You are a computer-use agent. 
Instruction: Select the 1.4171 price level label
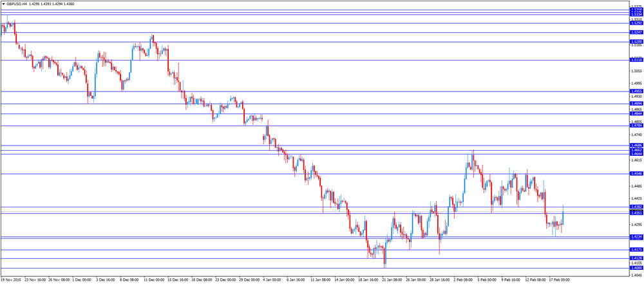[x=636, y=249]
